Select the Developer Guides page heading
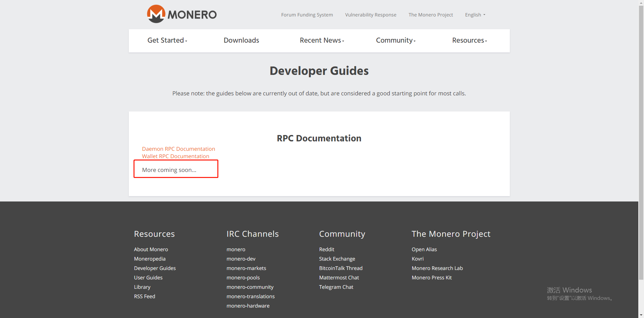644x318 pixels. (x=319, y=71)
